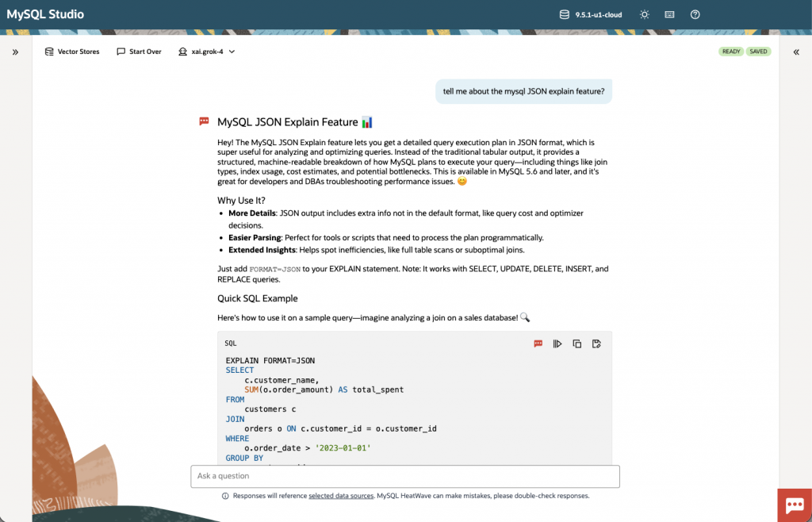
Task: Click the '2023-01-01' date string in code
Action: coord(343,448)
